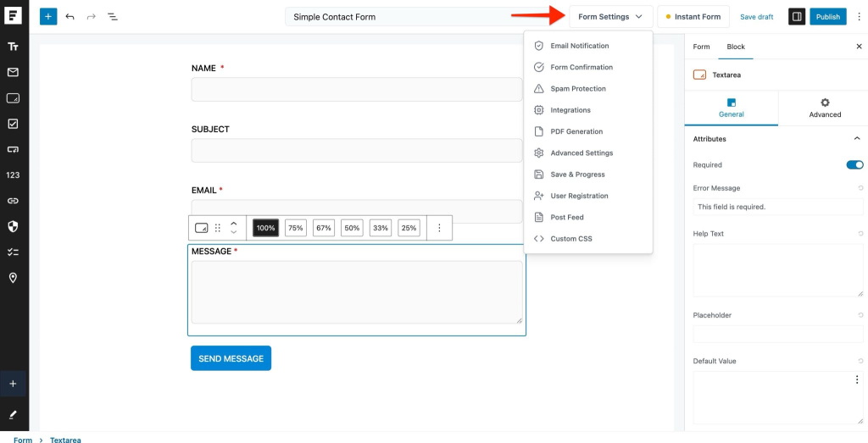Toggle the Required switch off
The width and height of the screenshot is (868, 443).
click(854, 165)
